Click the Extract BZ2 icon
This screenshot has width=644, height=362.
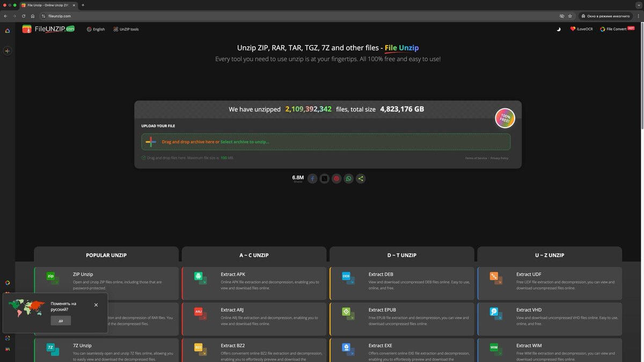(x=200, y=349)
